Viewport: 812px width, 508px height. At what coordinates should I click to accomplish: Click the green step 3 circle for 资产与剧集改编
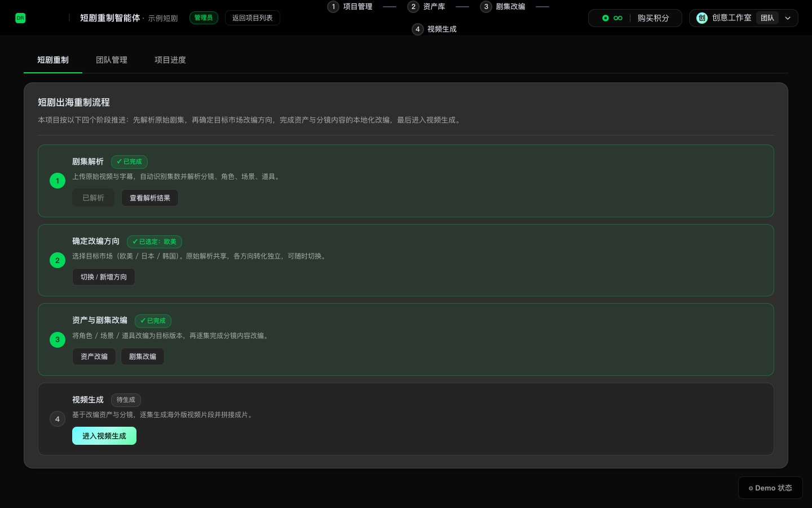coord(58,340)
